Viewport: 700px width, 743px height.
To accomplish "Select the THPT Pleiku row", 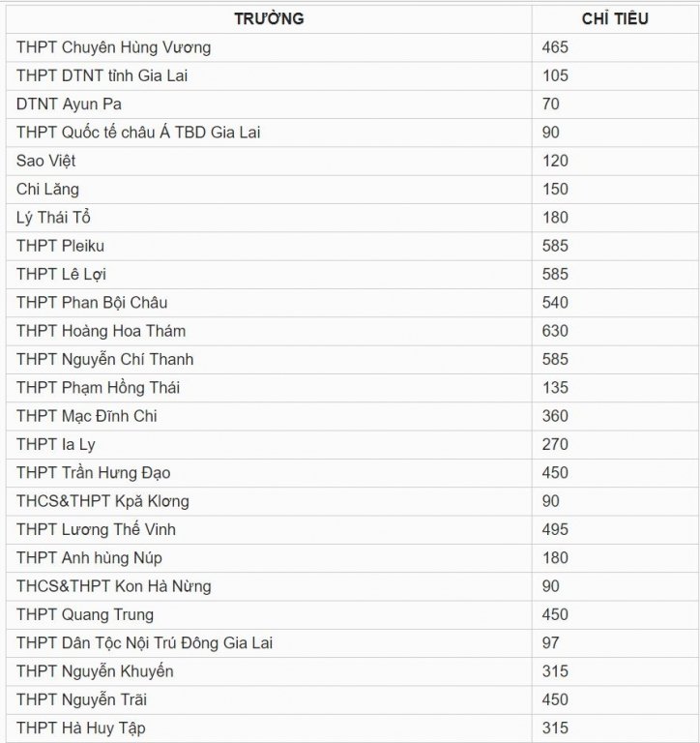I will 350,246.
